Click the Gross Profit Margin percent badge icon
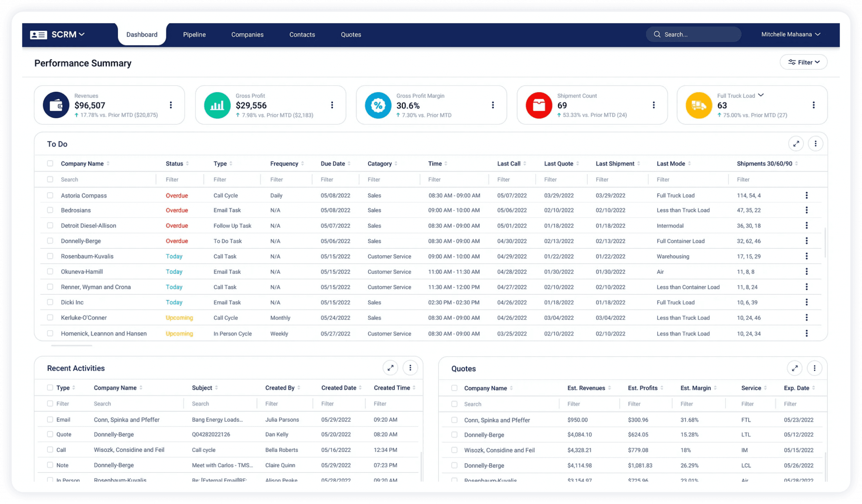Viewport: 862px width, 504px height. (x=378, y=105)
